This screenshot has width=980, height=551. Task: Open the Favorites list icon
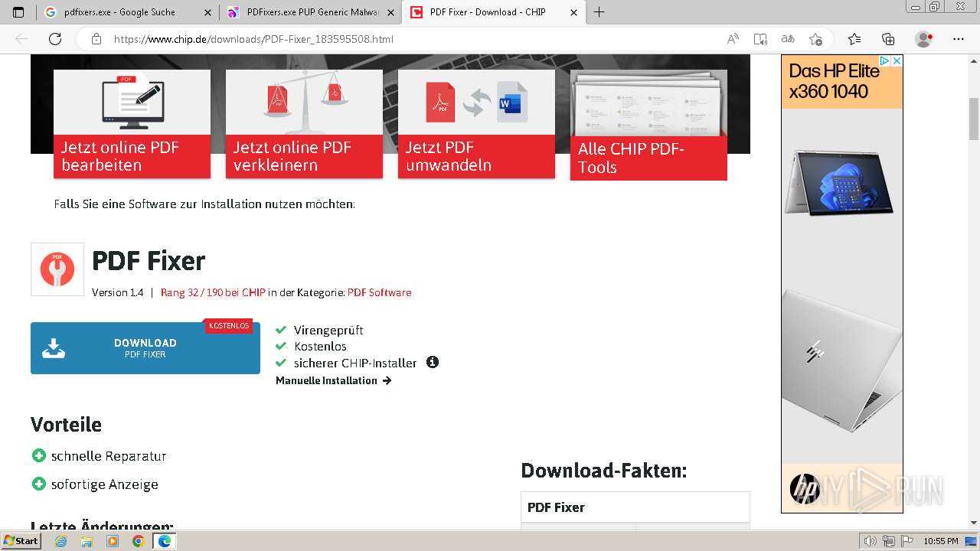[854, 39]
